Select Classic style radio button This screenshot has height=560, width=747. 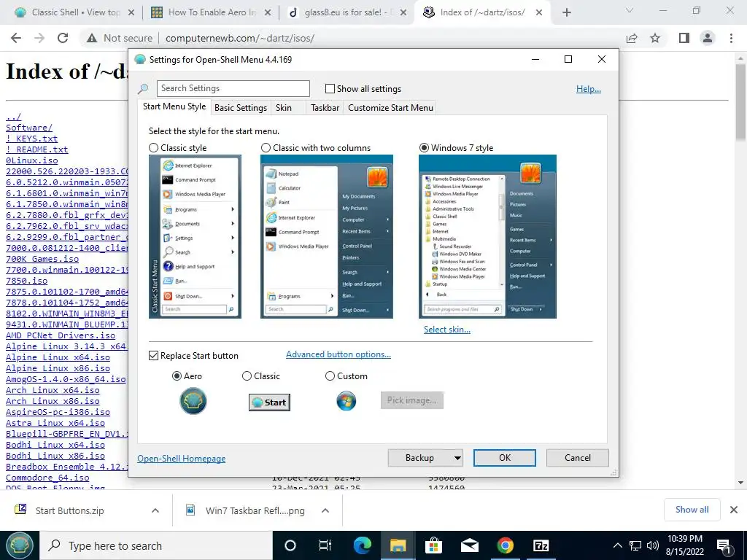153,148
